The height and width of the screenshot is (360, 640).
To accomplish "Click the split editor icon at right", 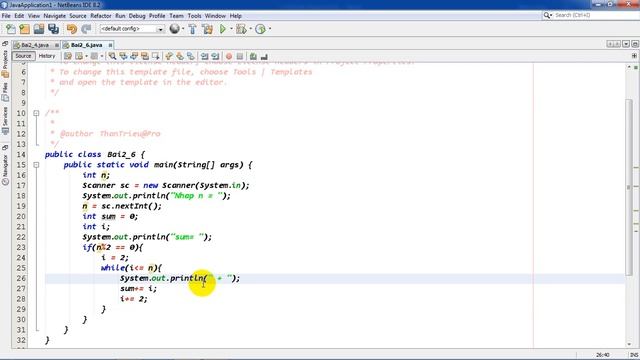I will click(634, 56).
